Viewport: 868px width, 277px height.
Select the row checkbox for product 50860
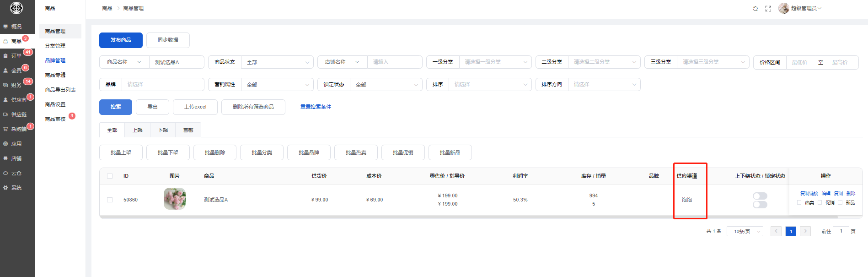pyautogui.click(x=110, y=200)
